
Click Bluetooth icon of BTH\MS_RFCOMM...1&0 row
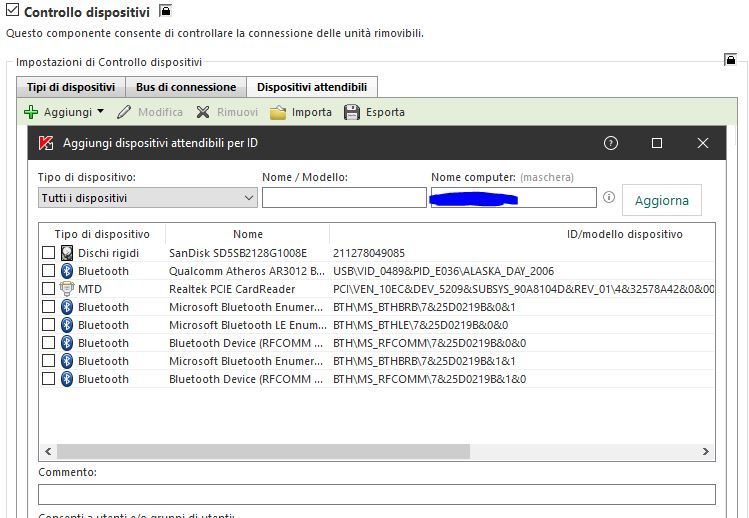point(67,379)
